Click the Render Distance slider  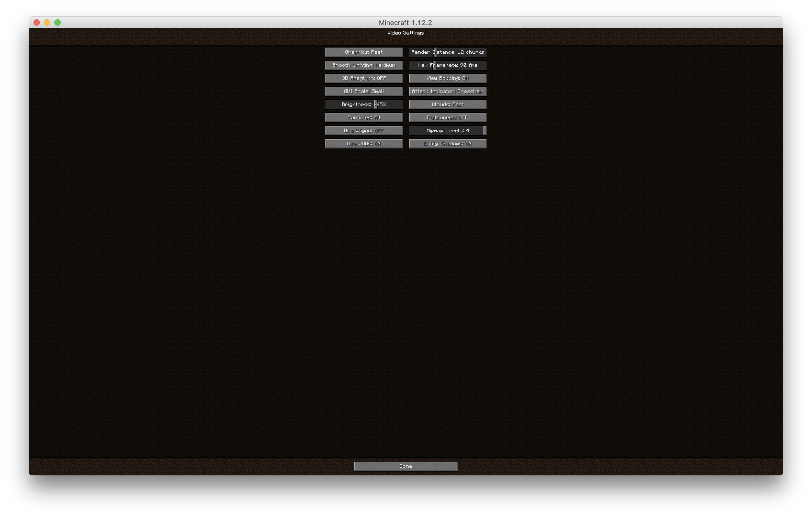tap(448, 52)
